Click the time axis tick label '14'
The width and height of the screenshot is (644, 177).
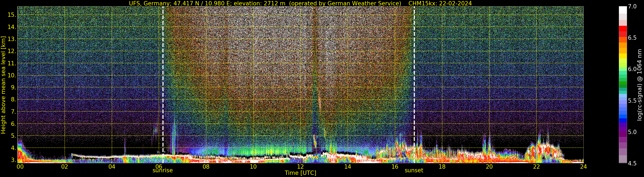click(x=347, y=167)
